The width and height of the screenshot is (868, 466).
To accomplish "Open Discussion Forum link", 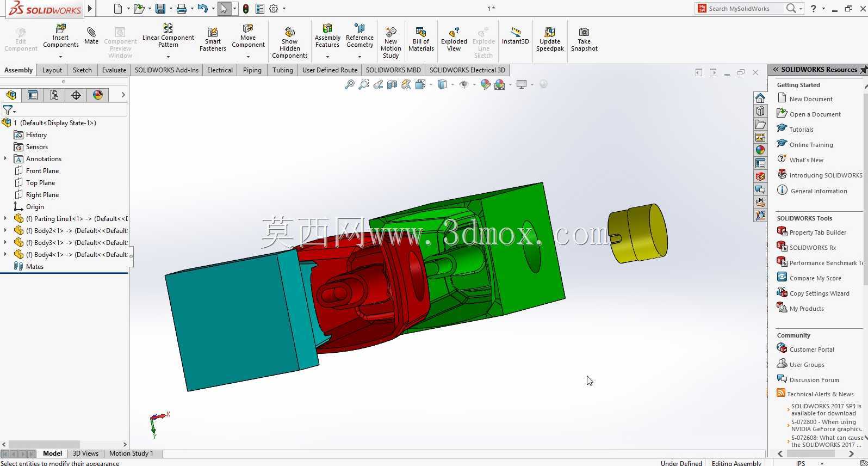I will (814, 380).
